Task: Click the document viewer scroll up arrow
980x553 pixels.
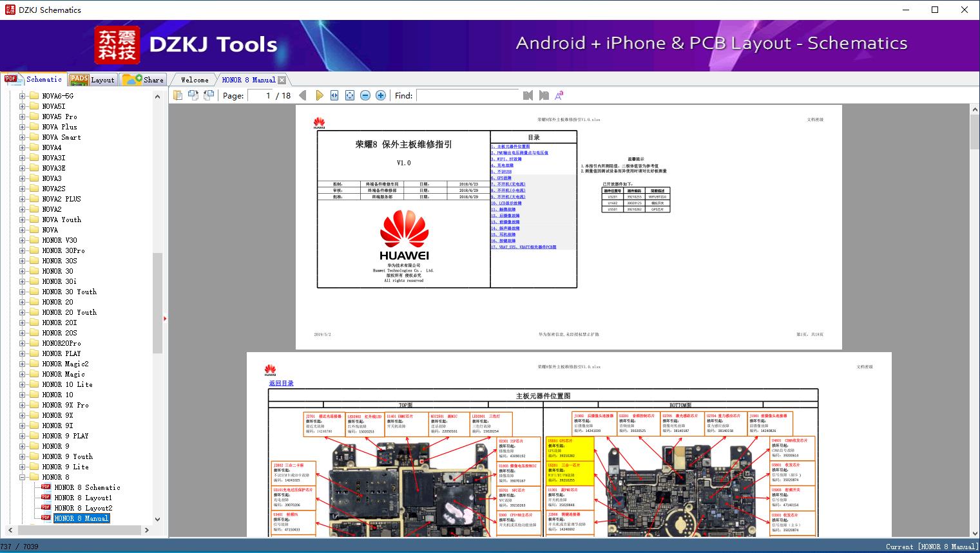Action: tap(975, 110)
